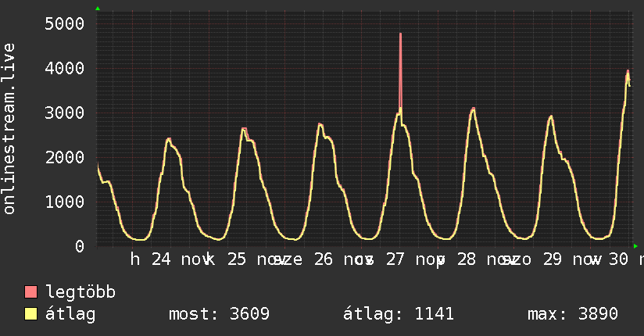Screen dimensions: 644x336
Task: Click the most: 3609 value
Action: point(220,314)
